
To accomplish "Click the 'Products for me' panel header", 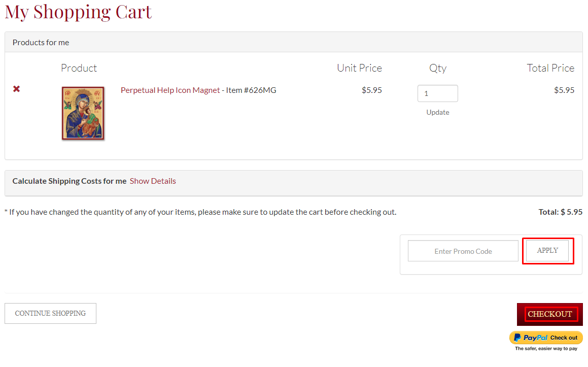I will [x=41, y=43].
